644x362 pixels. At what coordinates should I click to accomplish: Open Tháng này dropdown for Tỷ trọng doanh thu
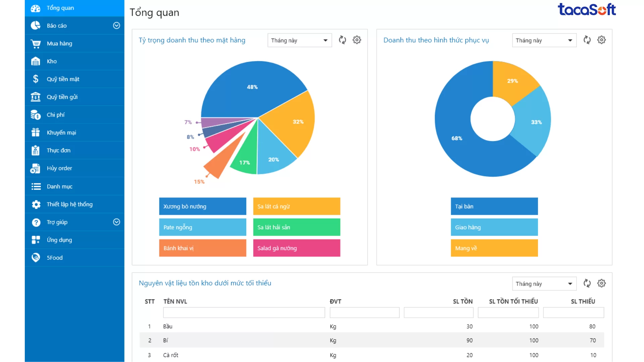click(x=300, y=40)
